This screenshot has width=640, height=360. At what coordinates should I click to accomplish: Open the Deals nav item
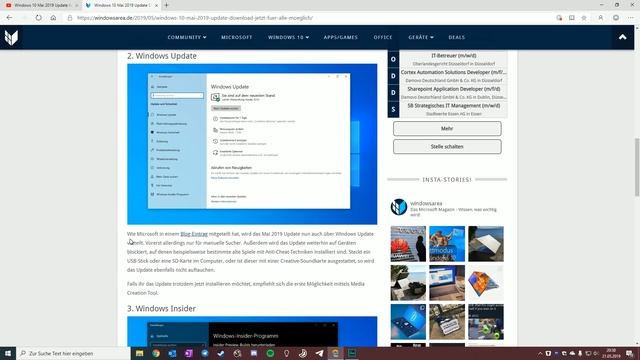click(x=457, y=37)
